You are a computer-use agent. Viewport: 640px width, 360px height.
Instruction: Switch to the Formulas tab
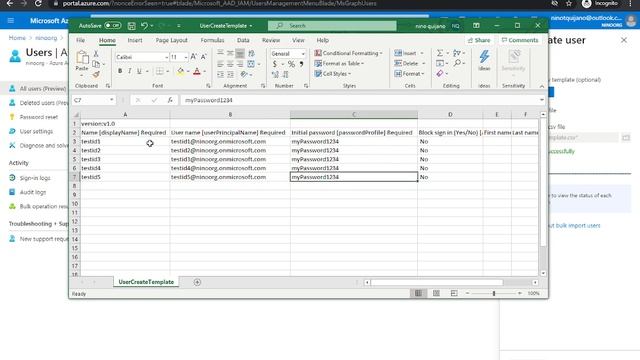212,40
